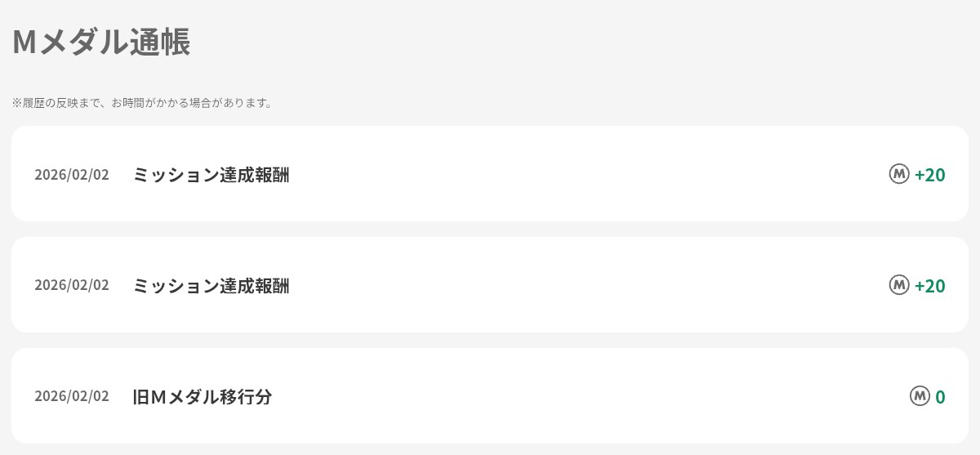Click the date 2026/02/02 on the second entry
Screen dimensions: 980x455
(72, 286)
